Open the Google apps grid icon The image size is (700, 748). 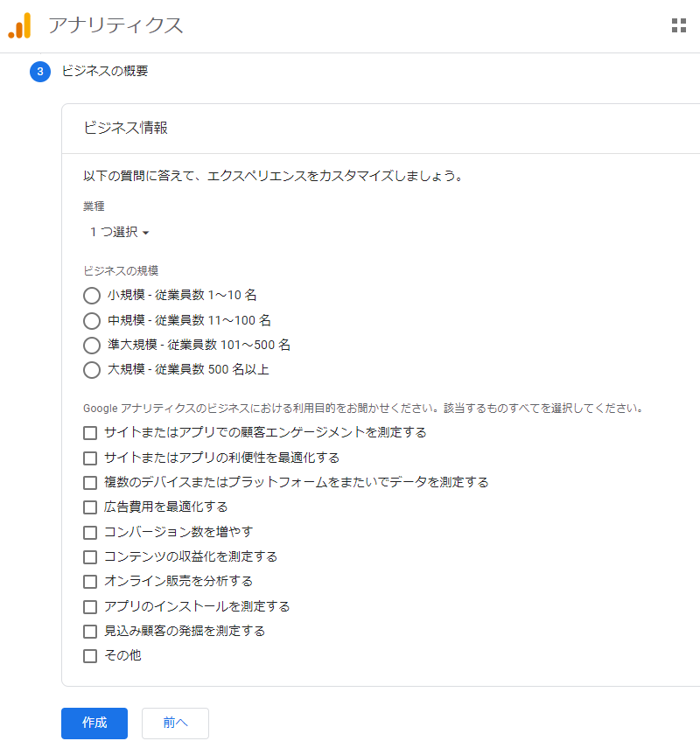pyautogui.click(x=679, y=25)
